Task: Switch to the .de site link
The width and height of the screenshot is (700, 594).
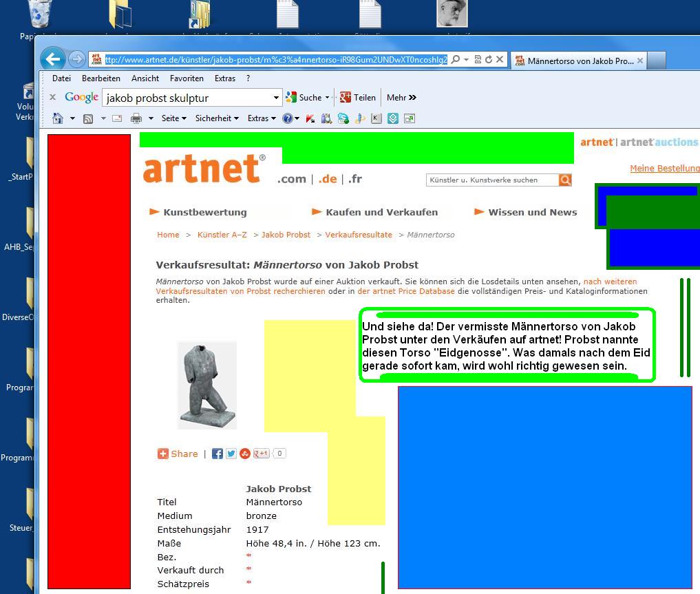Action: pos(328,179)
